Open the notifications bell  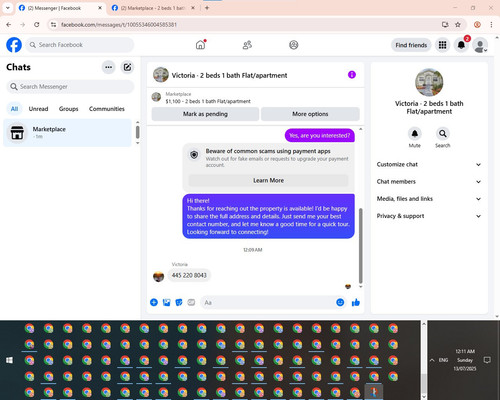point(461,45)
